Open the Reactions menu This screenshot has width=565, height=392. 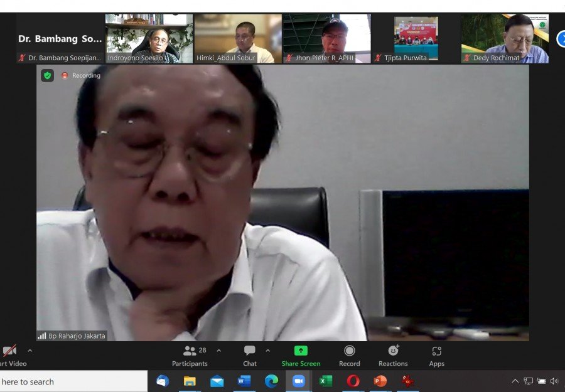393,356
